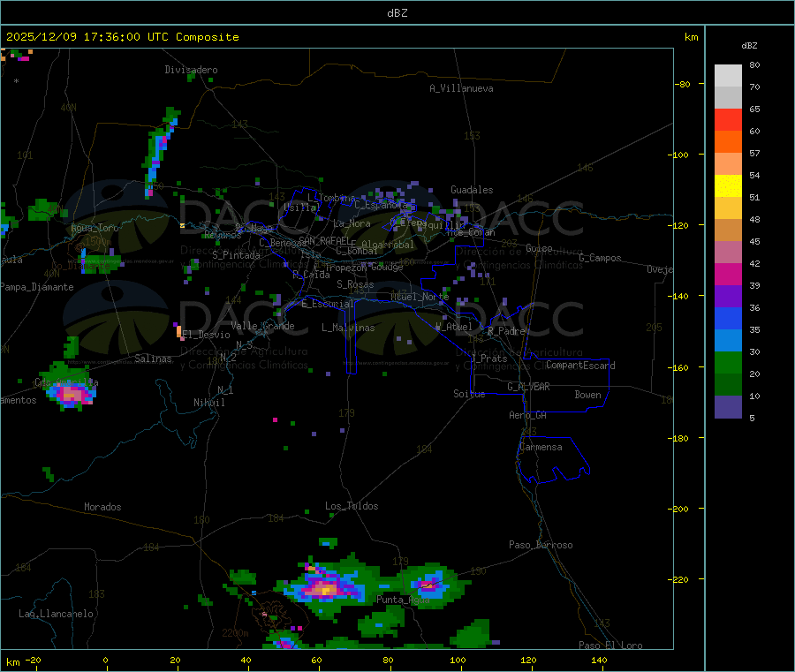Viewport: 795px width, 672px height.
Task: Click the dBZ title at top
Action: (x=397, y=13)
